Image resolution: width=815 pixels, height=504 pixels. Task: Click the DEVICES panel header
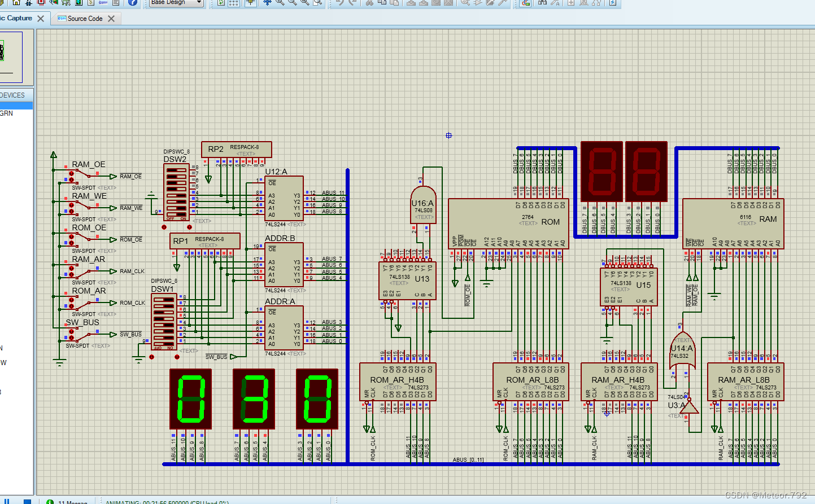[x=16, y=95]
